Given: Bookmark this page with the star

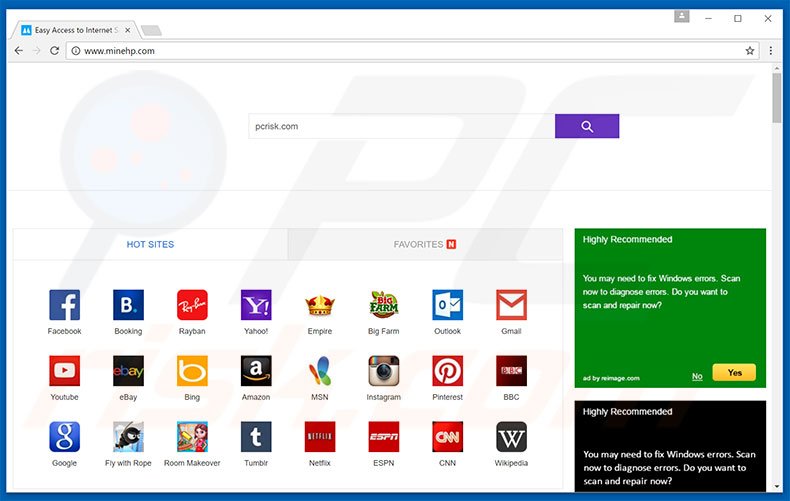Looking at the screenshot, I should pyautogui.click(x=750, y=51).
